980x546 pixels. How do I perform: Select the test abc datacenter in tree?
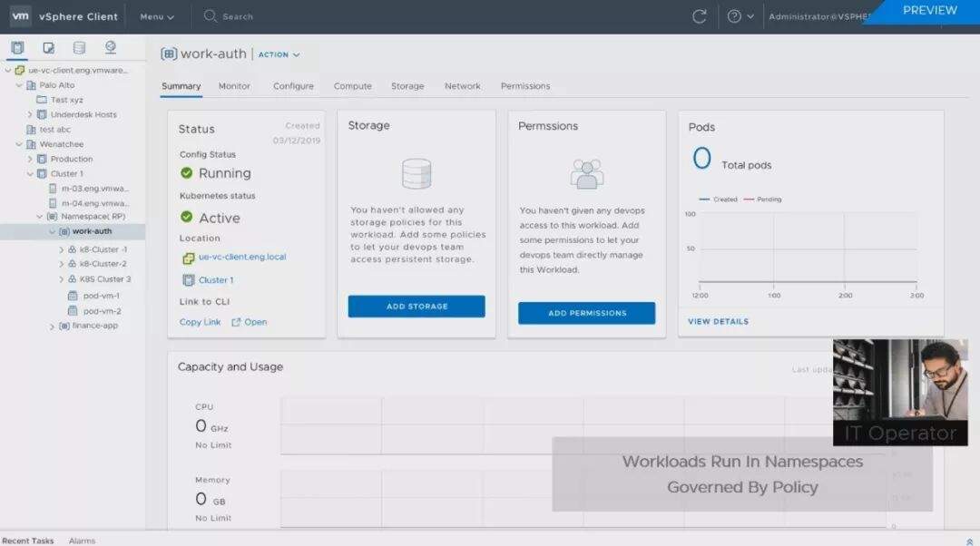[54, 130]
